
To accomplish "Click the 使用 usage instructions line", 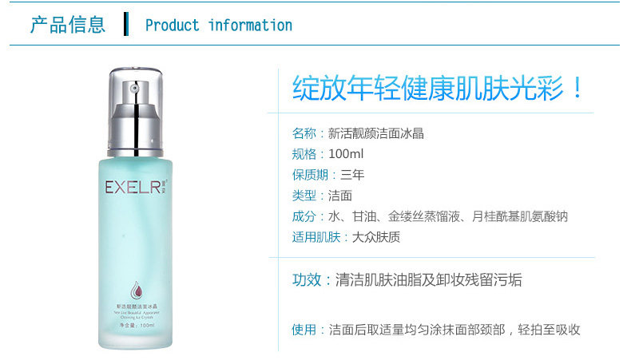I will click(x=436, y=330).
